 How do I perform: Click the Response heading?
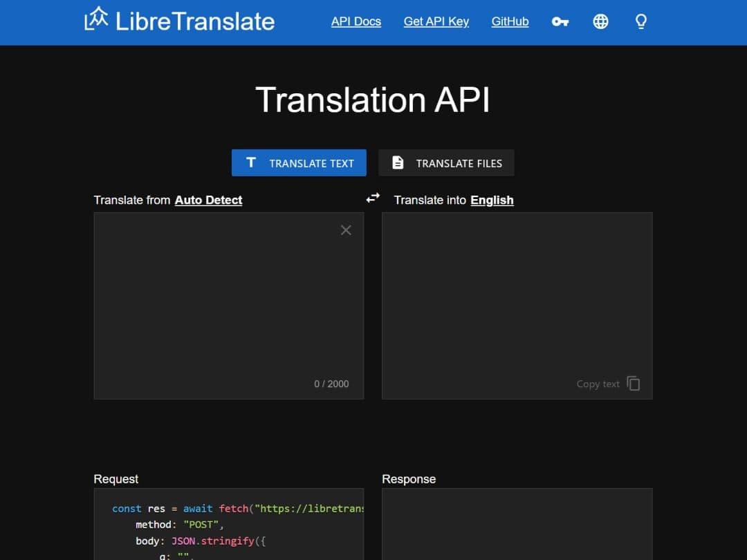pyautogui.click(x=409, y=479)
